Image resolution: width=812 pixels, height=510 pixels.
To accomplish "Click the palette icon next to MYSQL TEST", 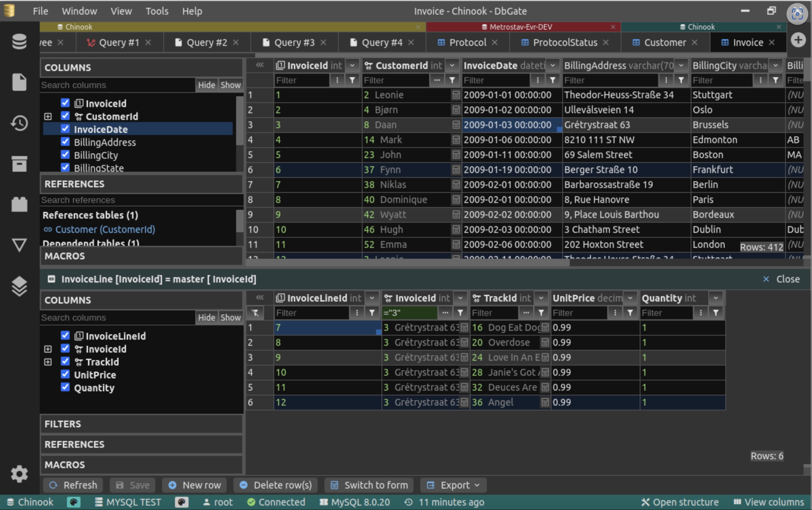I will pos(182,502).
